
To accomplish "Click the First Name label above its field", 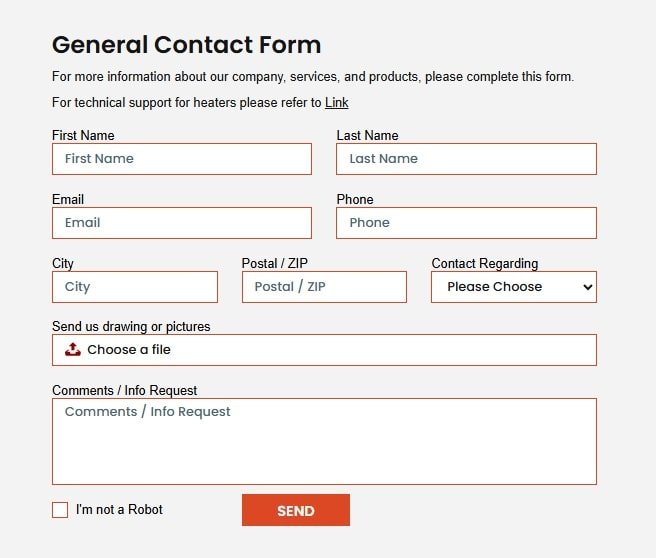I will coord(83,135).
